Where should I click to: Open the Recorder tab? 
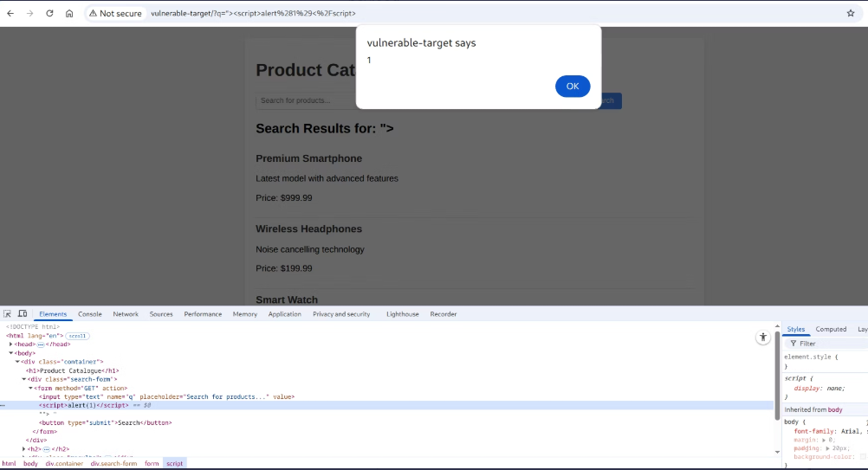(x=444, y=314)
